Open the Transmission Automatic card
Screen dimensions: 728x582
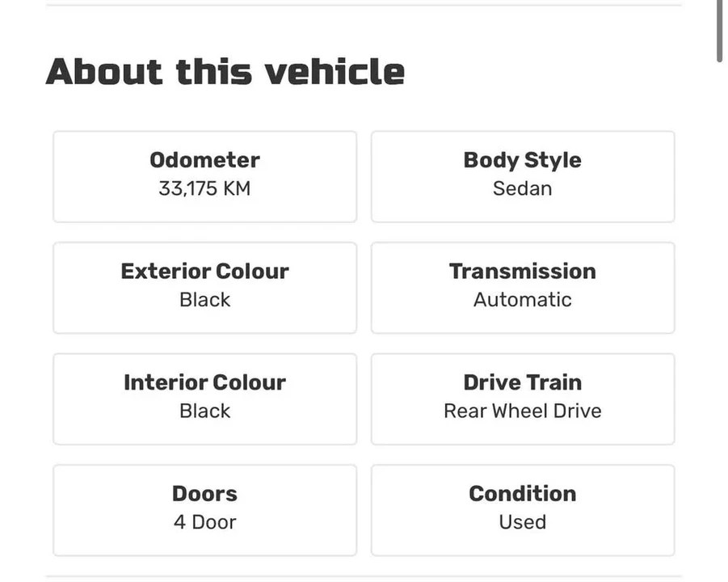tap(523, 288)
